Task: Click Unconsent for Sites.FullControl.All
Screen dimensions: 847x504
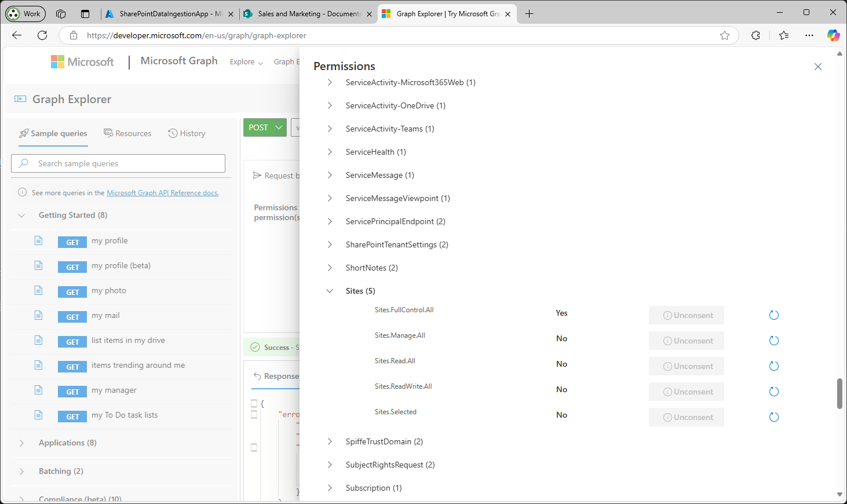Action: tap(686, 315)
